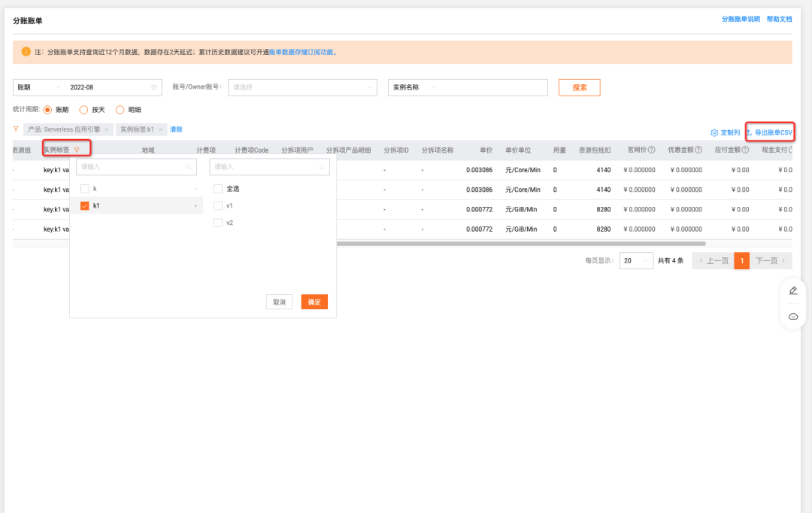The height and width of the screenshot is (513, 812).
Task: Check the tag value v1 checkbox
Action: 218,205
